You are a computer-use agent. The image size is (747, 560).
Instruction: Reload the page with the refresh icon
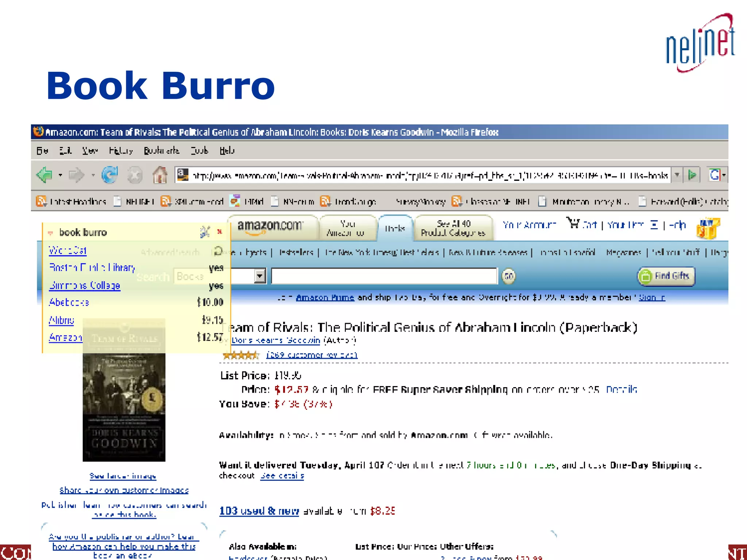tap(110, 175)
